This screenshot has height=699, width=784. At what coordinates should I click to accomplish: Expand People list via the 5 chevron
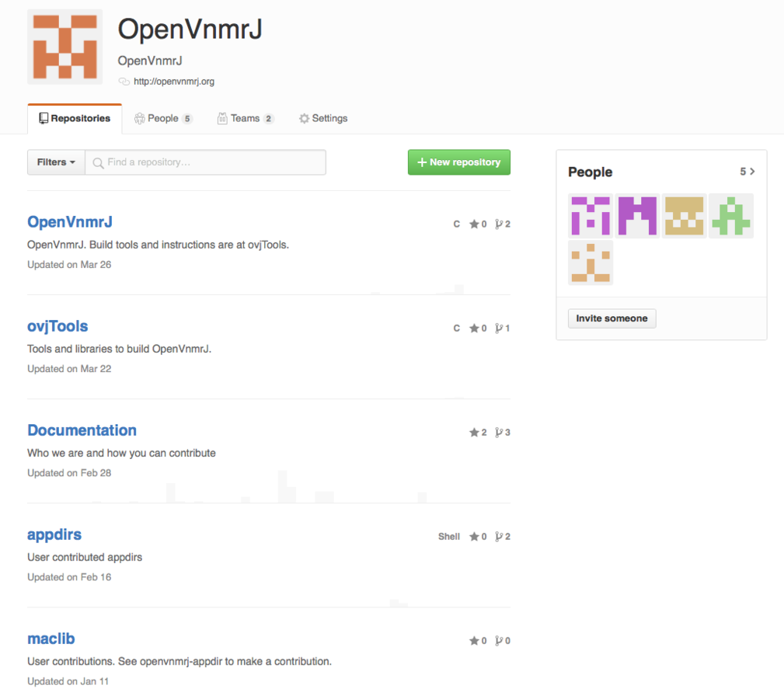(x=747, y=172)
